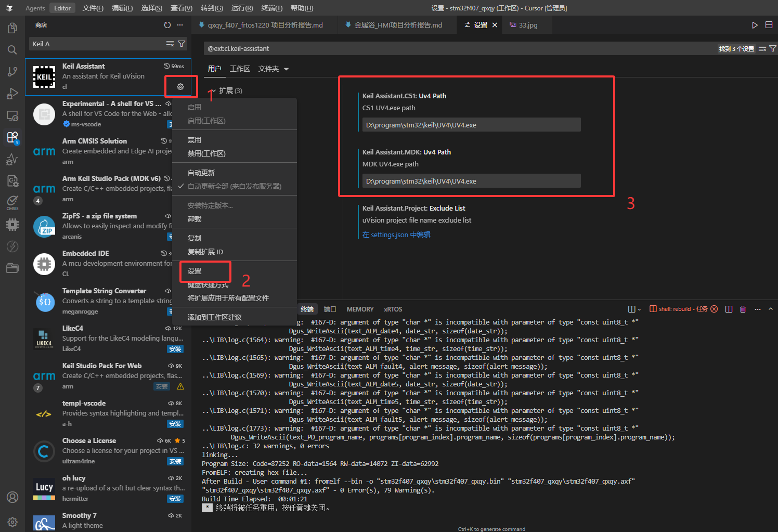Install the templ-vscode extension

click(175, 424)
